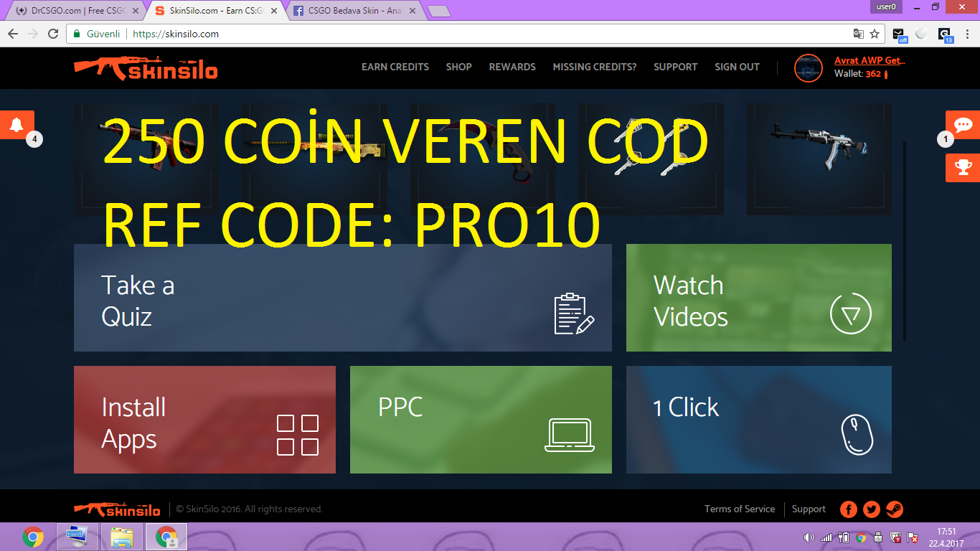Open File Explorer from the taskbar
The height and width of the screenshot is (551, 980).
click(121, 537)
